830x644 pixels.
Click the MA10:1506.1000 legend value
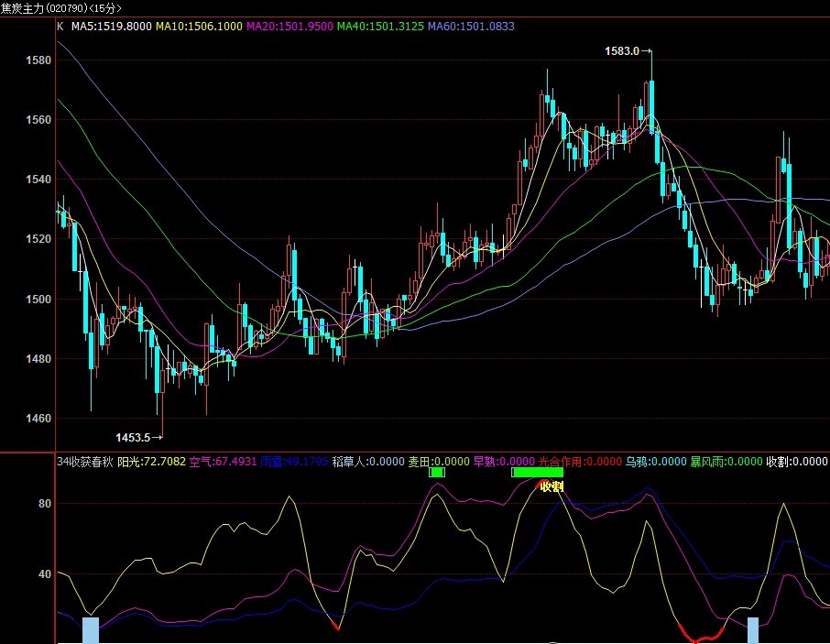click(199, 26)
